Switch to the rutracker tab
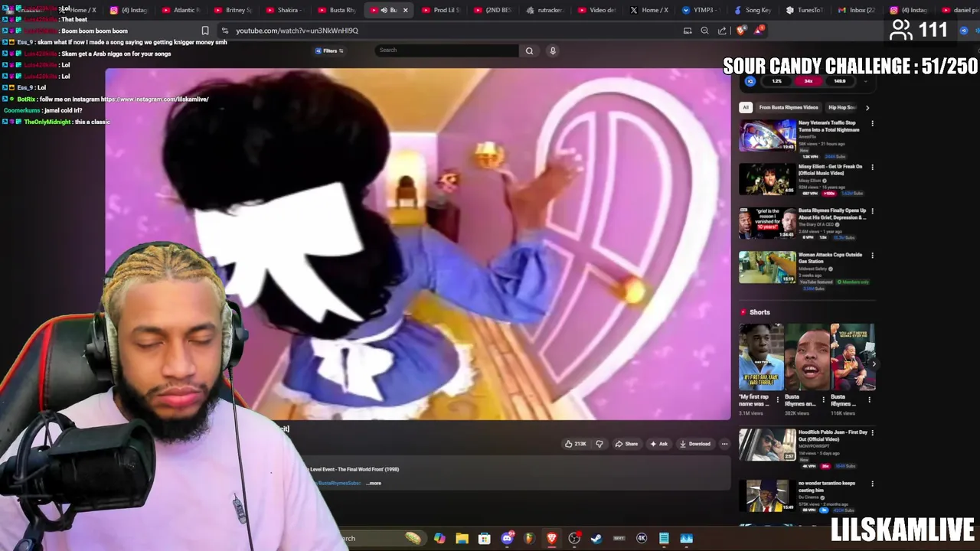This screenshot has width=980, height=551. pyautogui.click(x=545, y=10)
